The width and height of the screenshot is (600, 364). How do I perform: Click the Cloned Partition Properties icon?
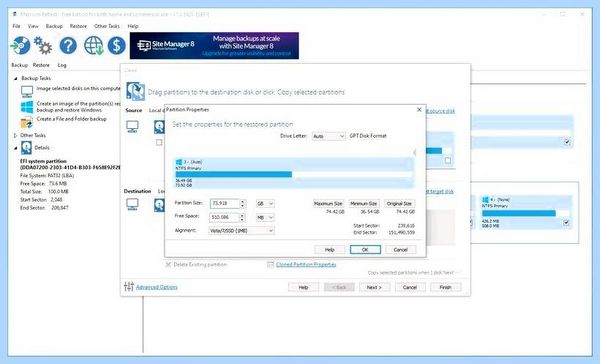[x=271, y=264]
